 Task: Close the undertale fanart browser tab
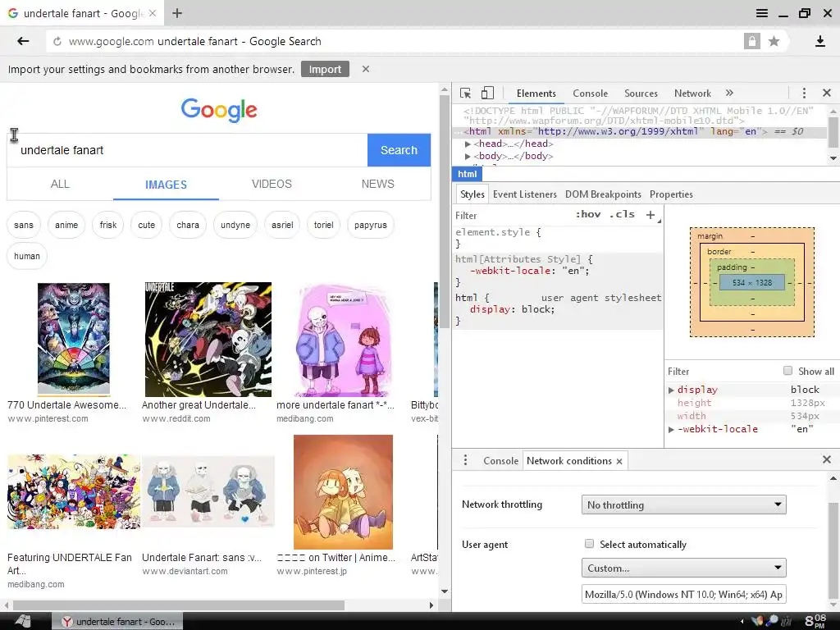pos(152,13)
